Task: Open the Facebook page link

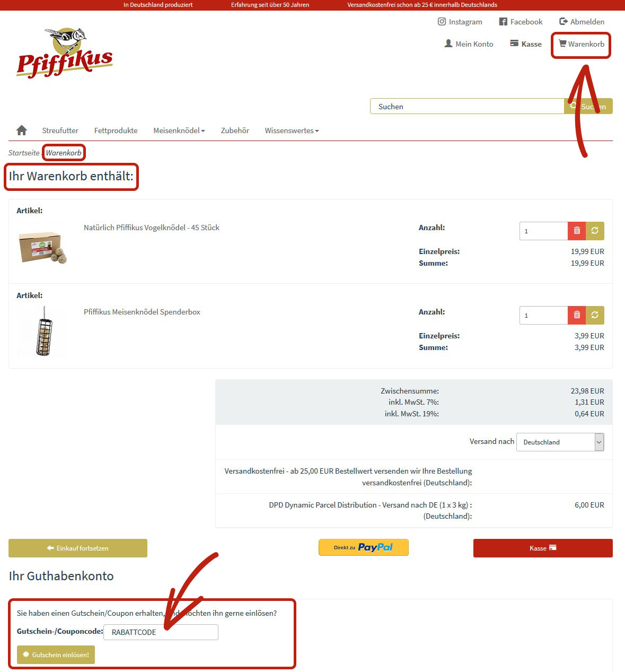Action: tap(521, 22)
